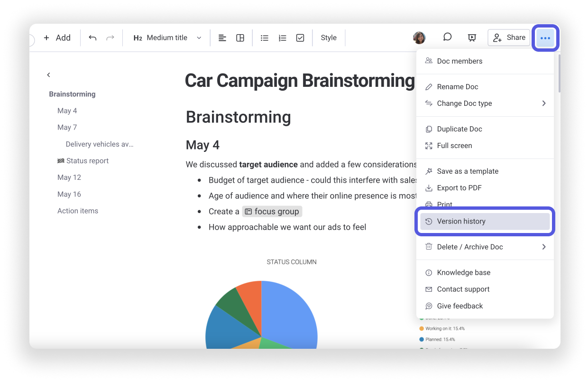Apply numbered list formatting
Image resolution: width=588 pixels, height=382 pixels.
pyautogui.click(x=282, y=37)
